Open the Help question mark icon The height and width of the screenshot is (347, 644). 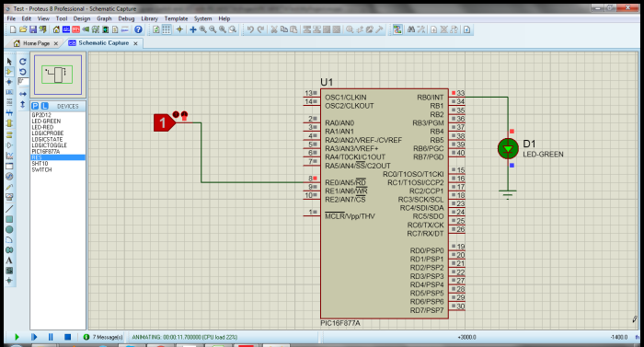(x=138, y=29)
